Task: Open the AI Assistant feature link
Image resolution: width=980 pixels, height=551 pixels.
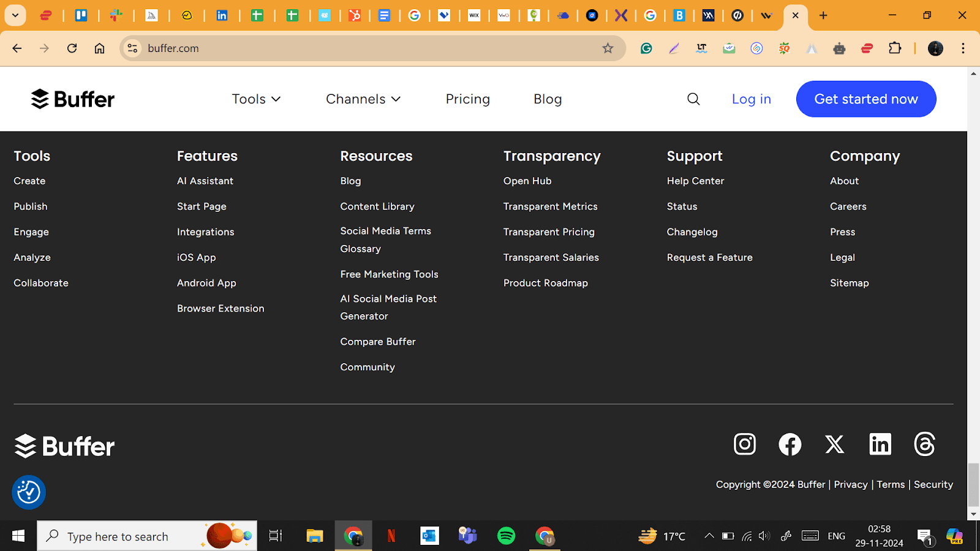Action: 205,181
